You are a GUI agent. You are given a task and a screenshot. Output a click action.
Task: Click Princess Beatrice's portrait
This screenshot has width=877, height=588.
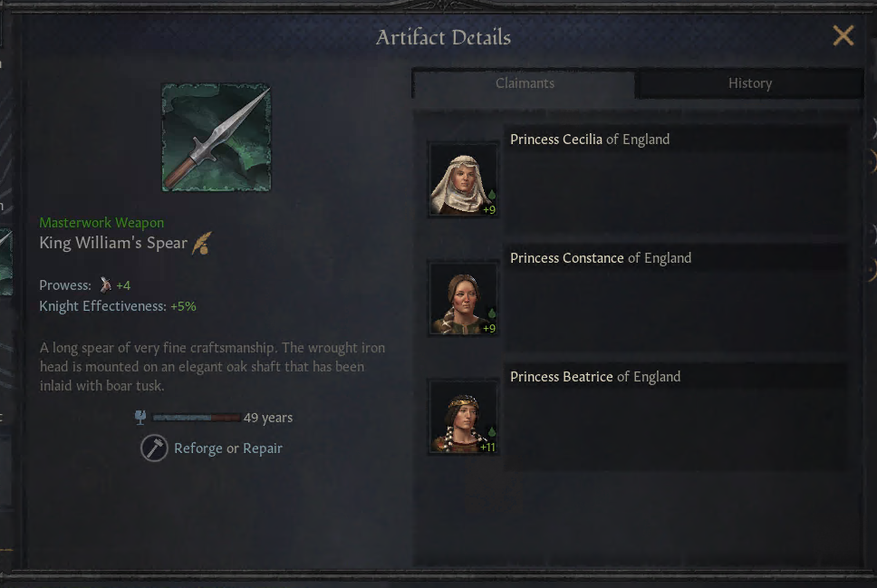pos(462,418)
